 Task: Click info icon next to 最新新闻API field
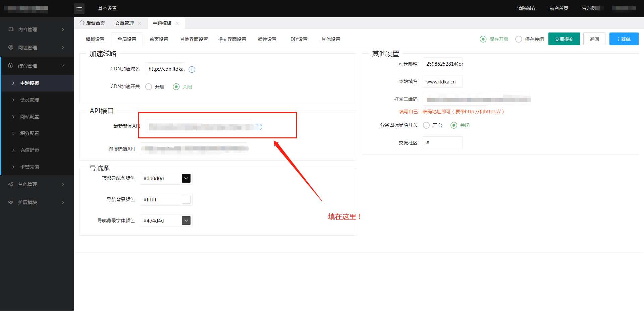point(259,127)
